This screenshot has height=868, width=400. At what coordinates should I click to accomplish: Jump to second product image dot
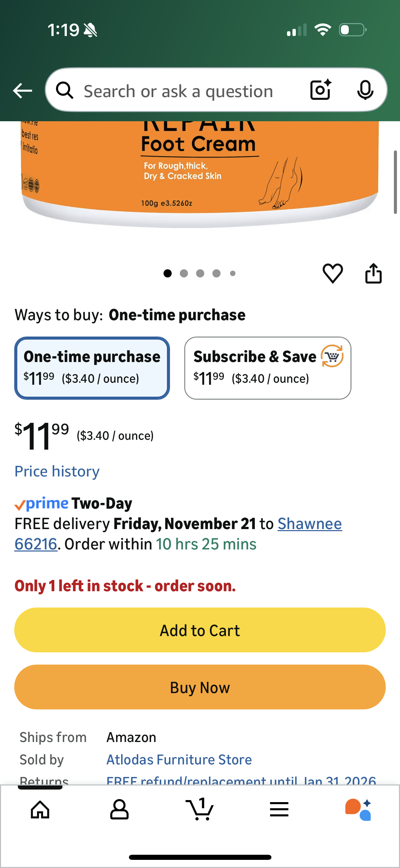point(184,273)
